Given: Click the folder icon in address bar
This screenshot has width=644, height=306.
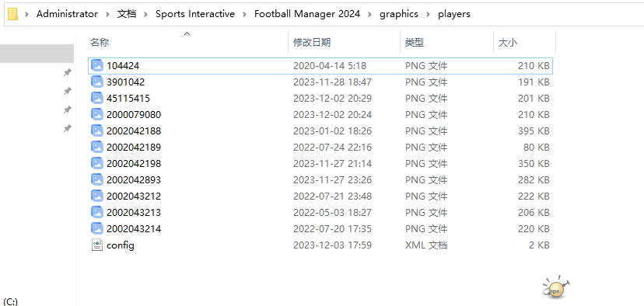Looking at the screenshot, I should 12,14.
